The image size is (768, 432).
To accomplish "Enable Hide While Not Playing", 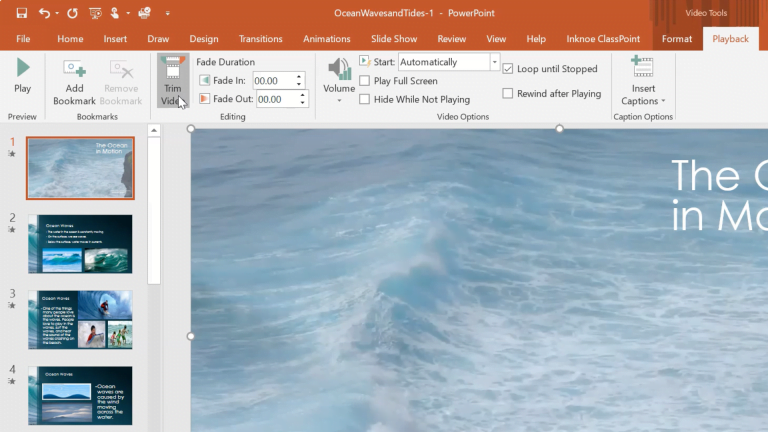I will [x=364, y=99].
